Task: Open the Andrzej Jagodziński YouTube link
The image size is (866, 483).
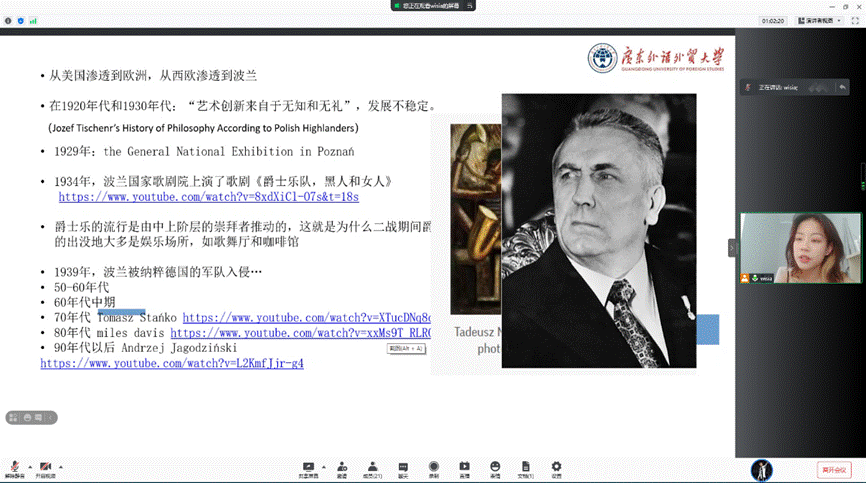Action: [x=171, y=363]
